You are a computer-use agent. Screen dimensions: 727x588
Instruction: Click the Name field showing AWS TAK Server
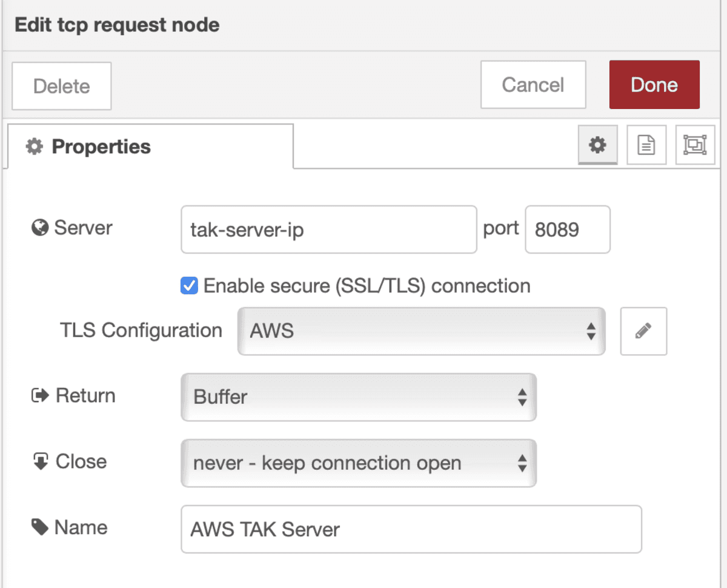tap(411, 529)
